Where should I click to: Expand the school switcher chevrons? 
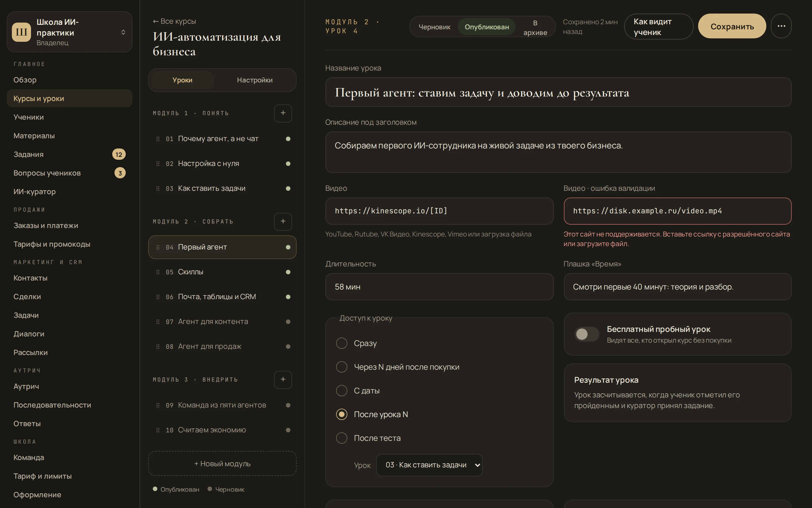coord(123,32)
